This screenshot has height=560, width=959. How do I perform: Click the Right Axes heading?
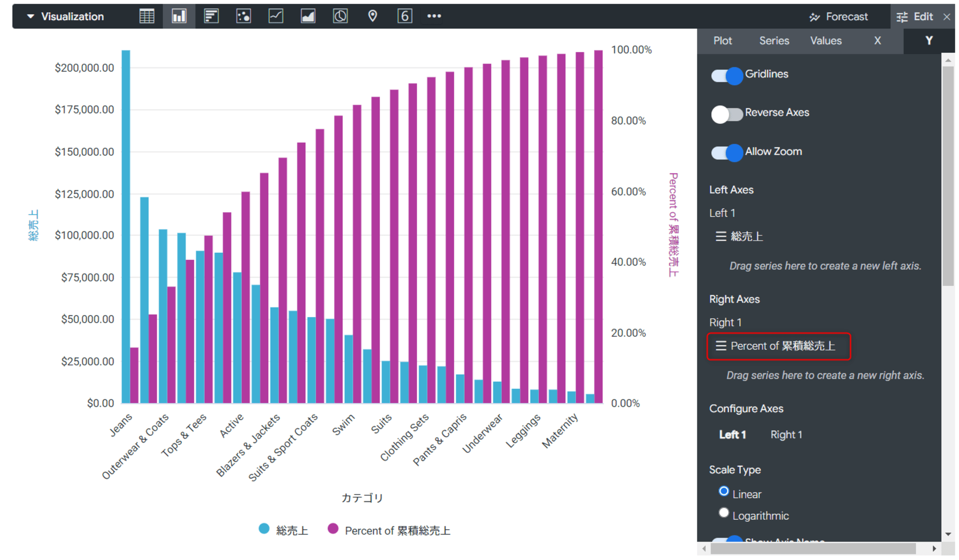tap(735, 299)
